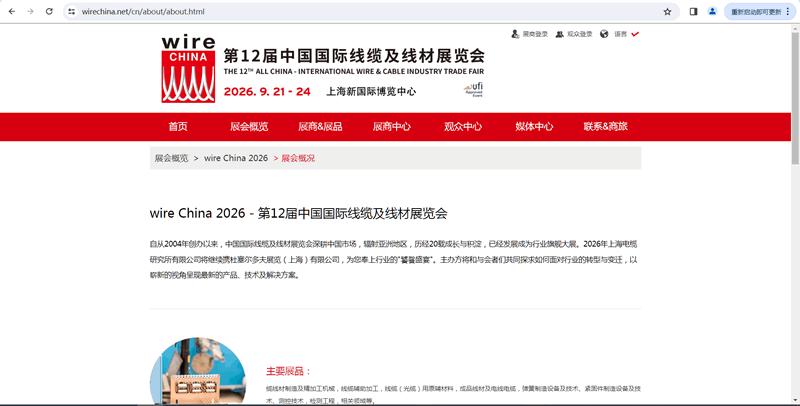
Task: Open the 观众登录 visitor login link
Action: point(575,34)
